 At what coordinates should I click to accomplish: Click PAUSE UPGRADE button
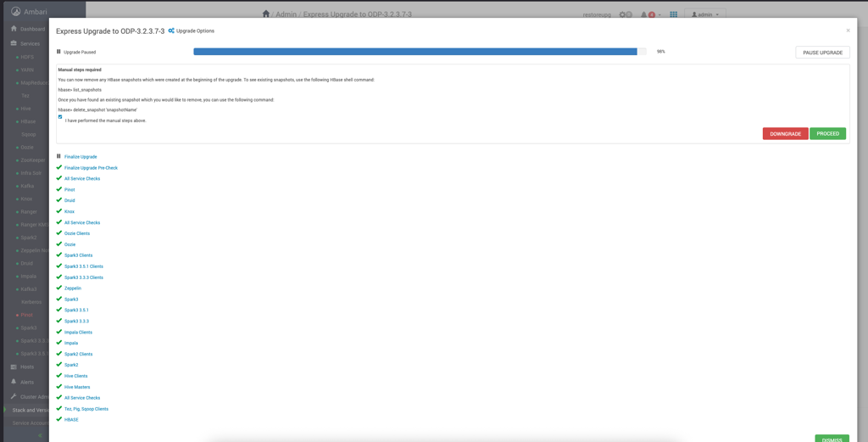pos(822,52)
